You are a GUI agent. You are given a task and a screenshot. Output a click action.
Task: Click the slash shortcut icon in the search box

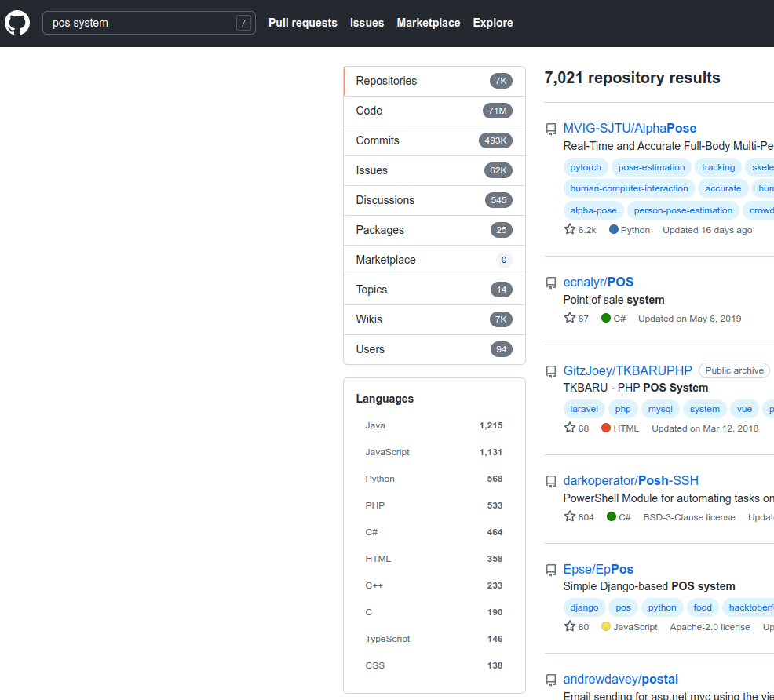click(x=243, y=23)
